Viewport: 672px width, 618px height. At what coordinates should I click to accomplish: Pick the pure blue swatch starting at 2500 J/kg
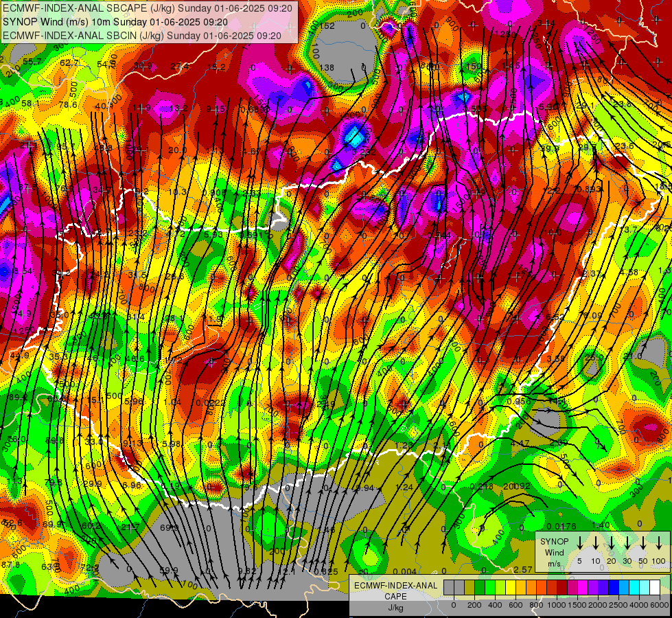point(614,587)
